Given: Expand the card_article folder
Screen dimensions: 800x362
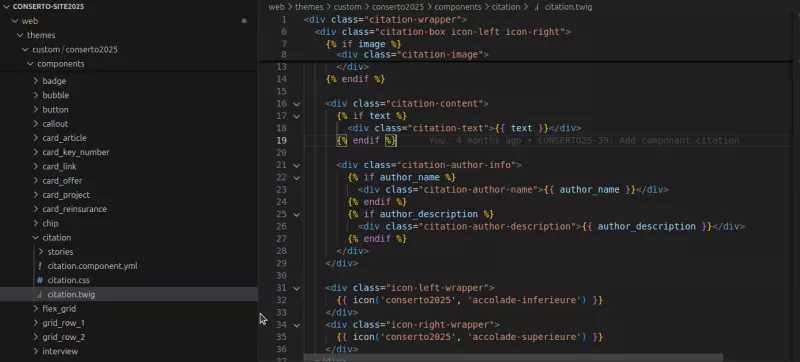Looking at the screenshot, I should 36,138.
